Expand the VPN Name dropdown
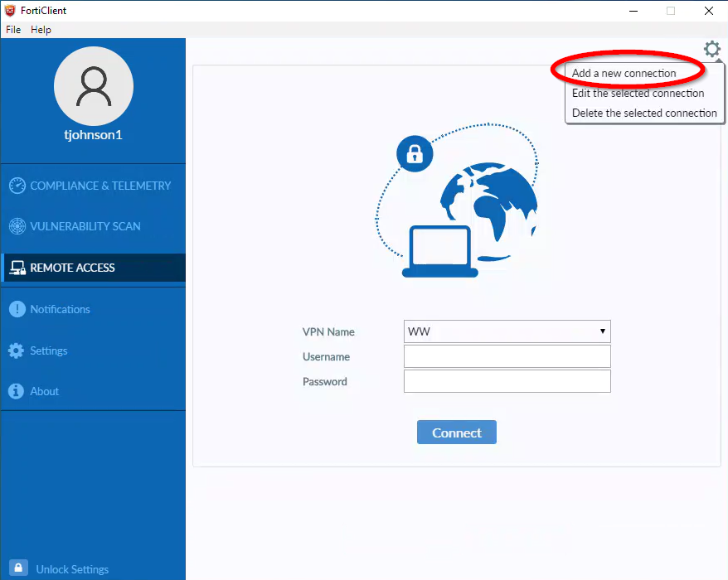Viewport: 728px width, 580px height. point(507,331)
